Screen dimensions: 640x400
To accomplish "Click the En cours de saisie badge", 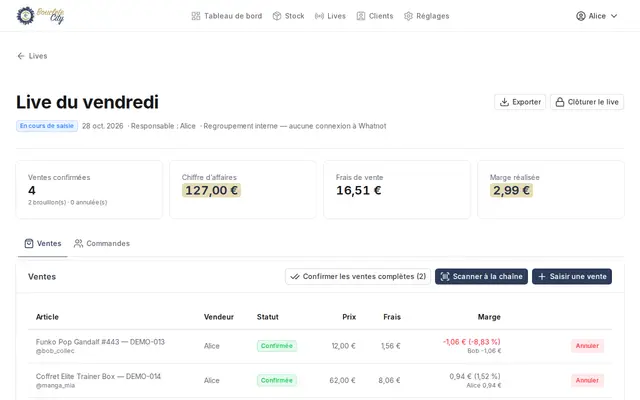I will (x=47, y=126).
